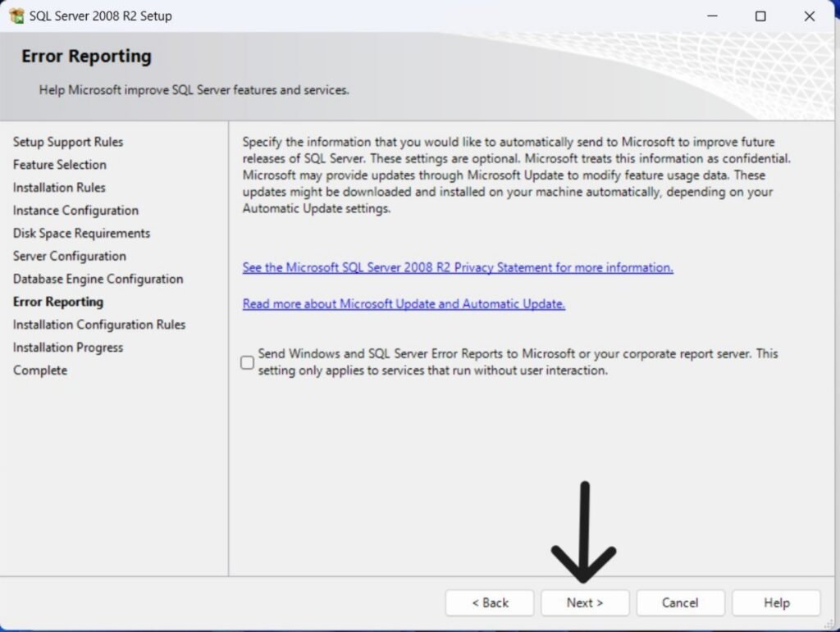The image size is (840, 632).
Task: Click Server Configuration in the sidebar
Action: pyautogui.click(x=70, y=257)
